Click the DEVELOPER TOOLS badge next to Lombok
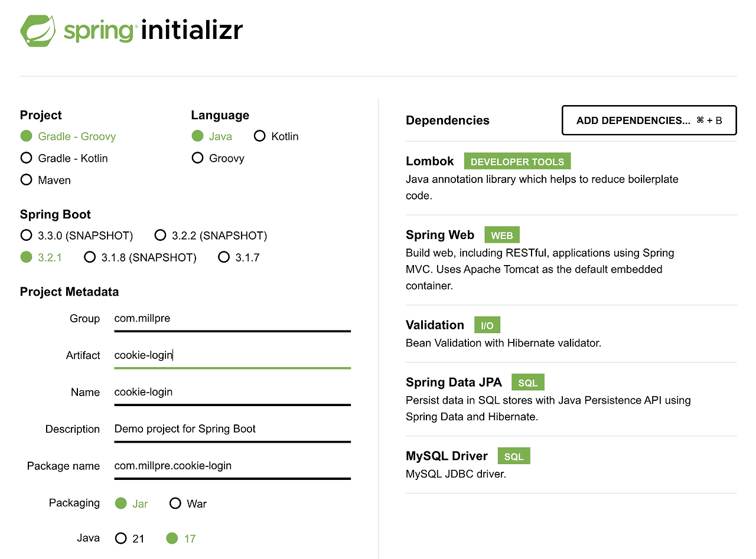756x559 pixels. (x=517, y=161)
